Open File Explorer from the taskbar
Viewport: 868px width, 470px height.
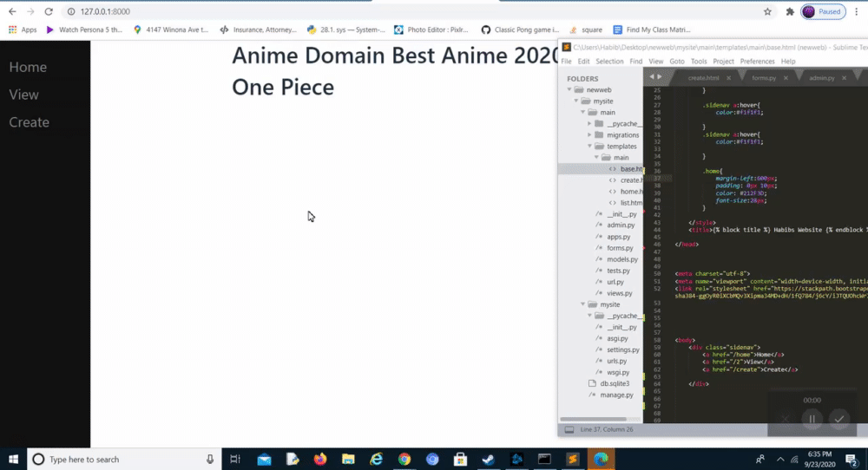click(x=348, y=459)
